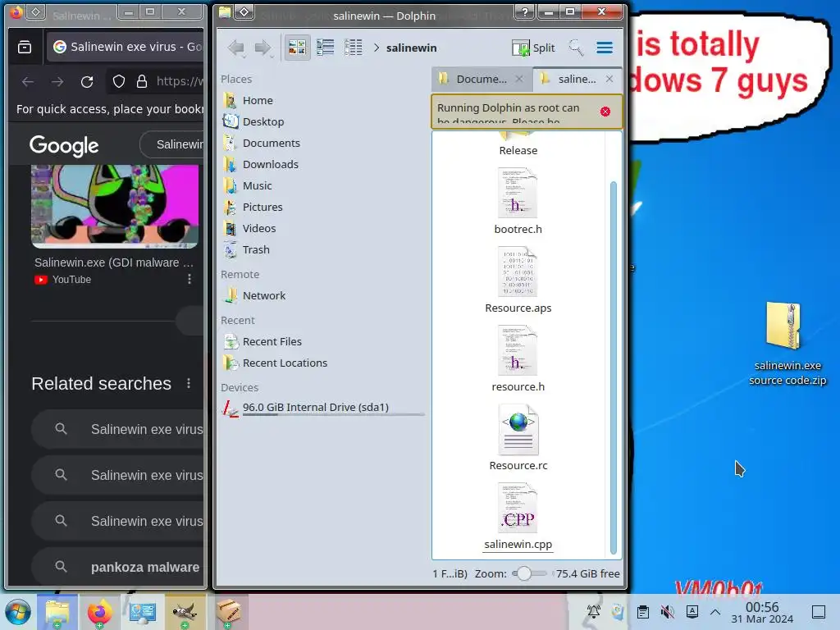Click the Google logo

[x=64, y=145]
